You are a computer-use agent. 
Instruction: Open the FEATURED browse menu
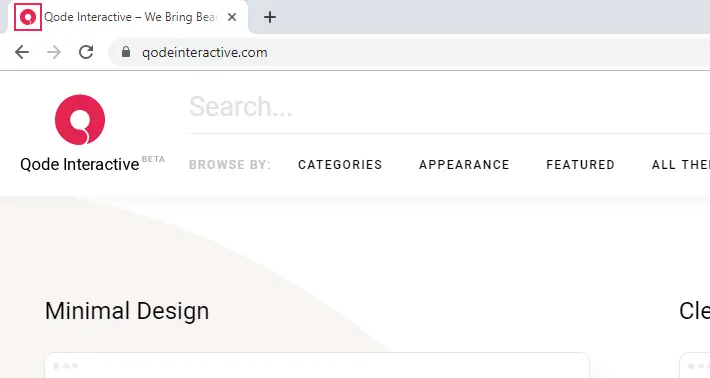coord(580,165)
